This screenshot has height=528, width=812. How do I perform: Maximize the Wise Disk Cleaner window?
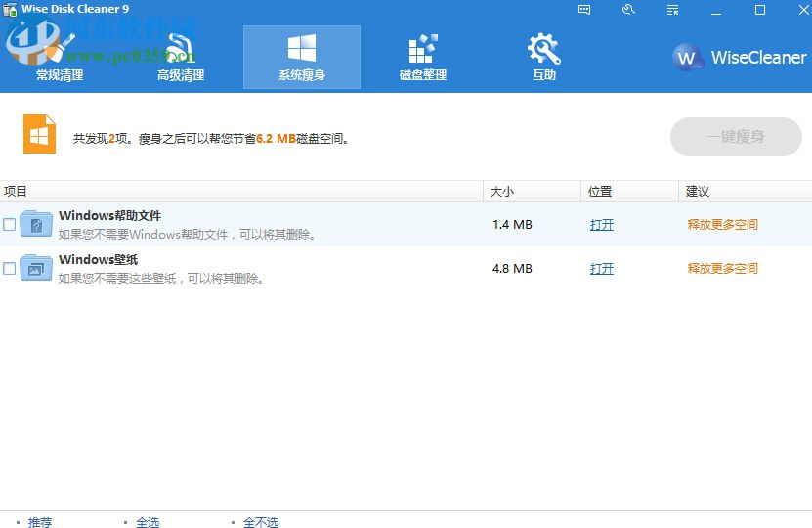[760, 10]
